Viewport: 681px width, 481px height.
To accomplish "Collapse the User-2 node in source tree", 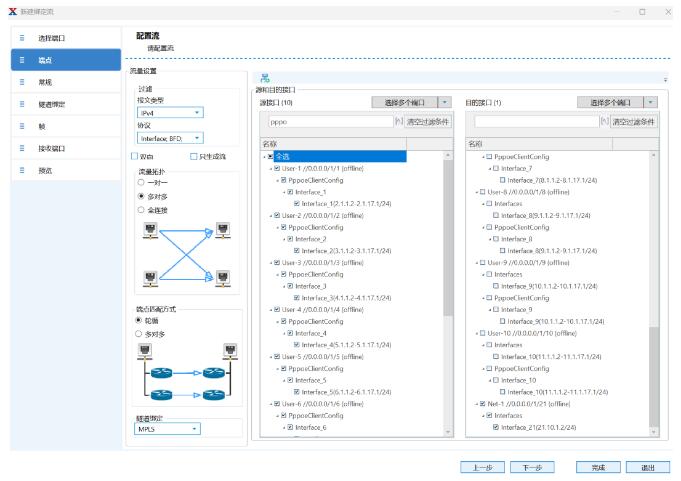I will point(271,215).
